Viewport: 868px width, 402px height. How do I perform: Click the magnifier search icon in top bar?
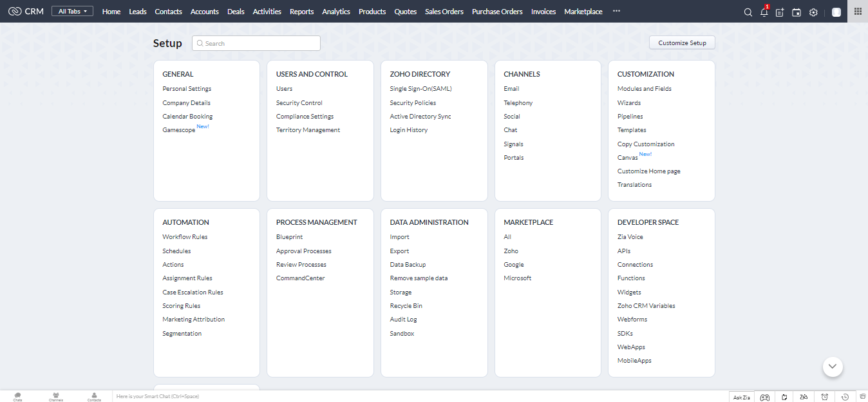pyautogui.click(x=748, y=12)
